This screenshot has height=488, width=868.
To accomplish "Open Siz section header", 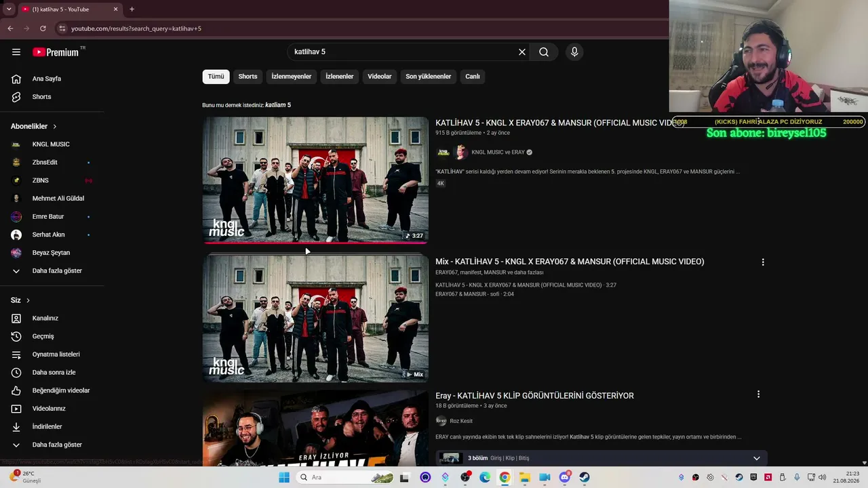I will click(x=20, y=300).
